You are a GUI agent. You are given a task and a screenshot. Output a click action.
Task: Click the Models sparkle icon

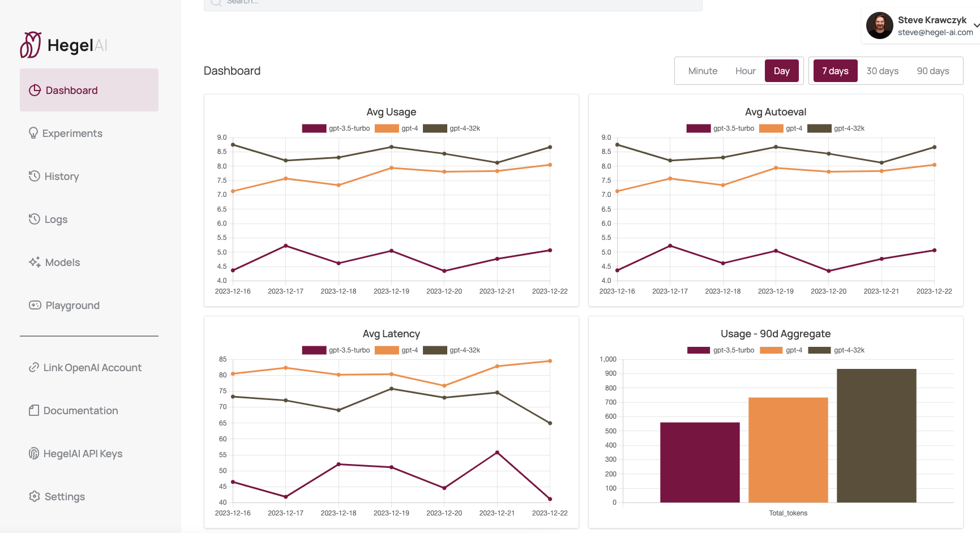pyautogui.click(x=35, y=262)
